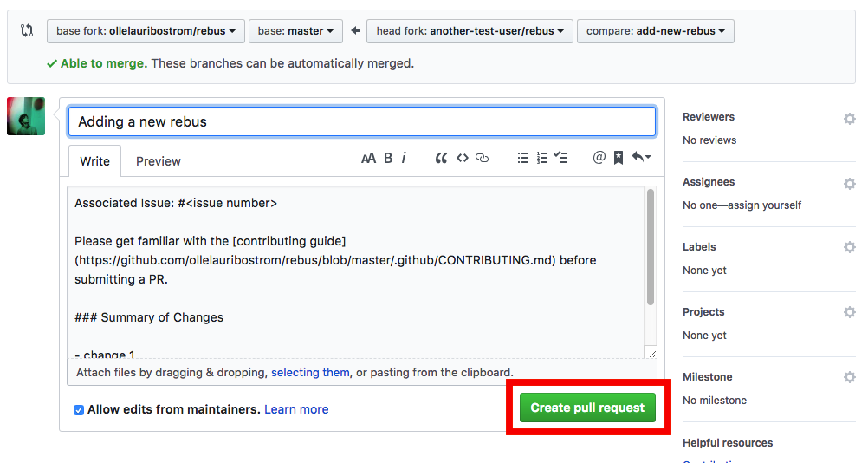Click assign yourself link
This screenshot has width=868, height=463.
tap(765, 205)
